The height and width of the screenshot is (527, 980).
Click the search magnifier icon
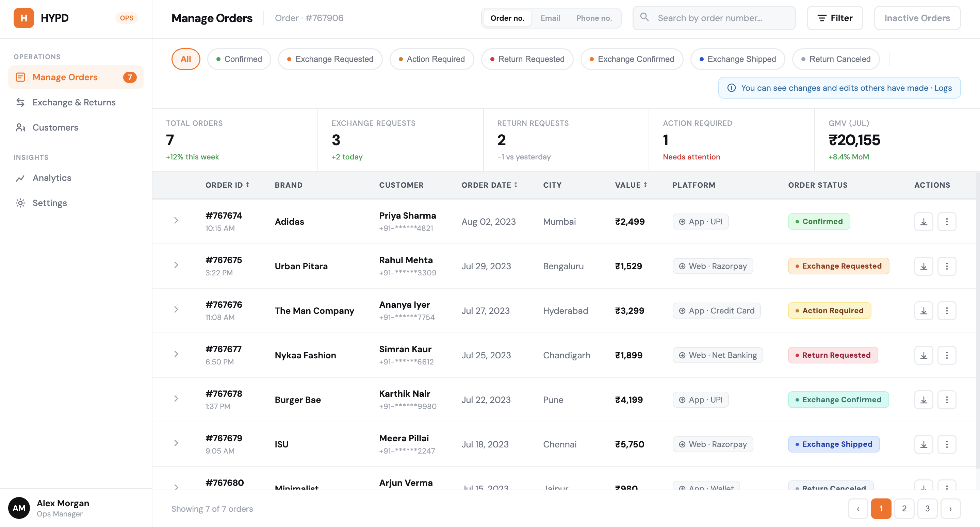[x=644, y=17]
